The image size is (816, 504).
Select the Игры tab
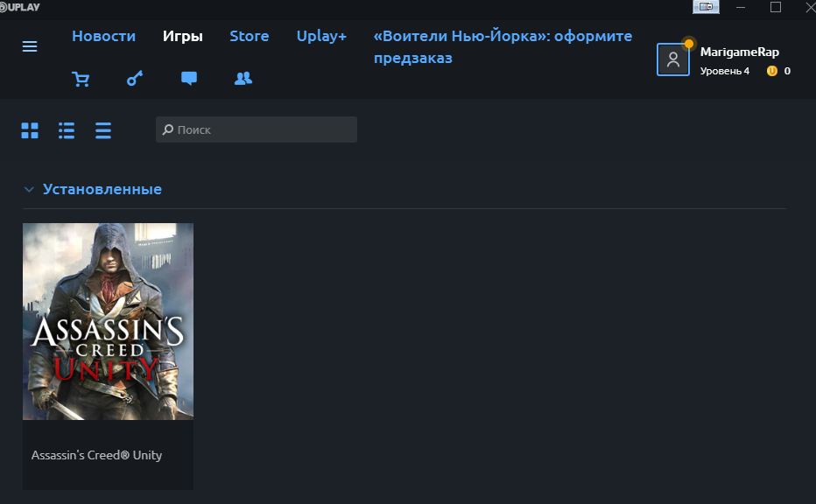[x=183, y=36]
